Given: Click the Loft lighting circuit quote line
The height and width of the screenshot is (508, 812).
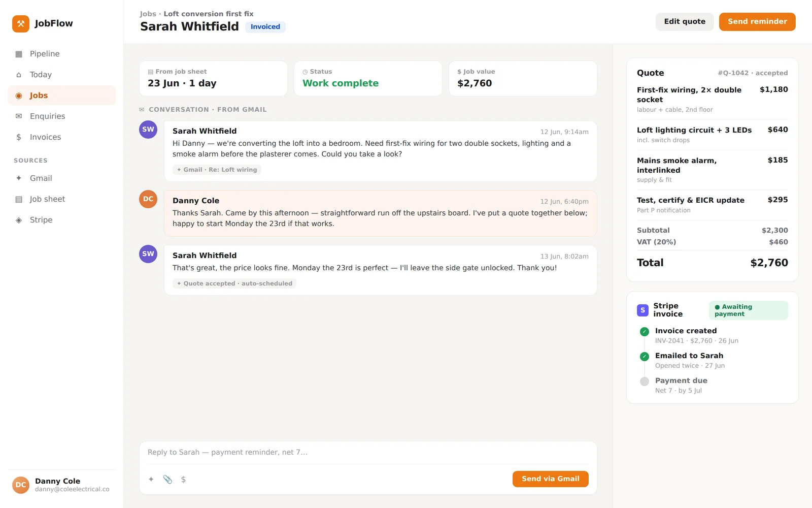Looking at the screenshot, I should tap(713, 135).
